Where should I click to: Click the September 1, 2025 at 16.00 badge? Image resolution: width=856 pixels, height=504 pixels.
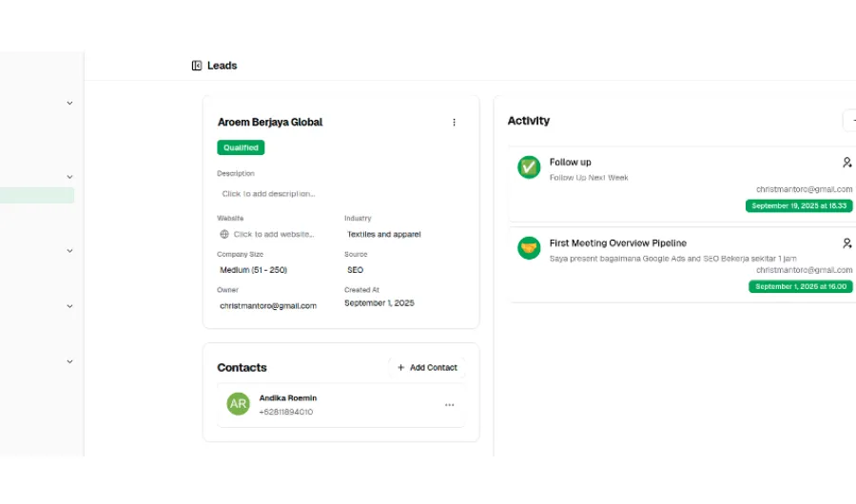pos(800,286)
